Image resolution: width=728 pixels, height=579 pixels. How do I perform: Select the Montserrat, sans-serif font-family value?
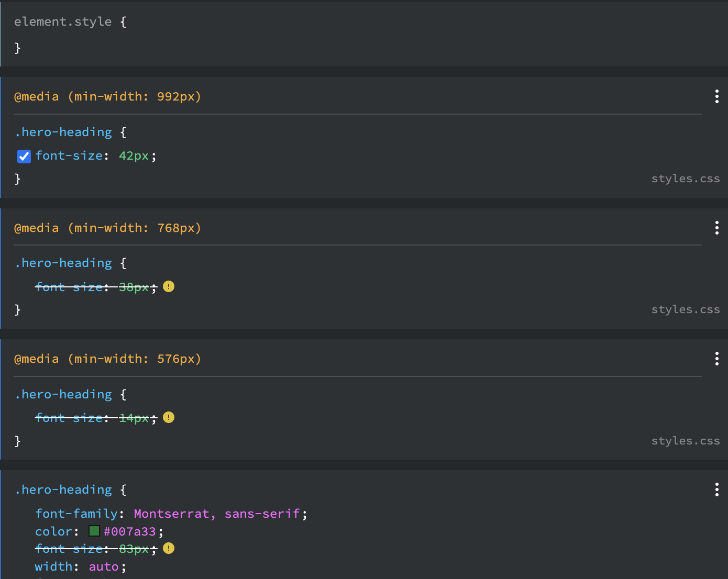point(217,514)
